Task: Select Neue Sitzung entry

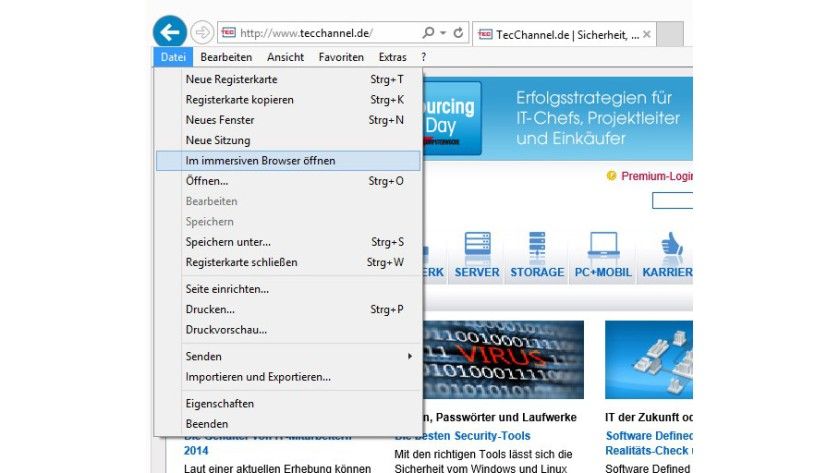Action: [288, 140]
